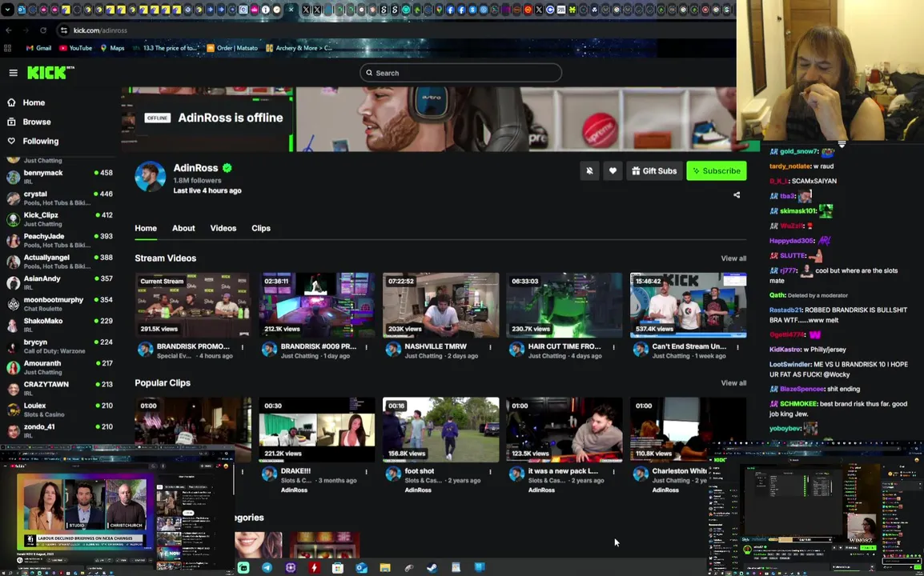Open File Explorer from the taskbar
The width and height of the screenshot is (924, 576).
[385, 568]
